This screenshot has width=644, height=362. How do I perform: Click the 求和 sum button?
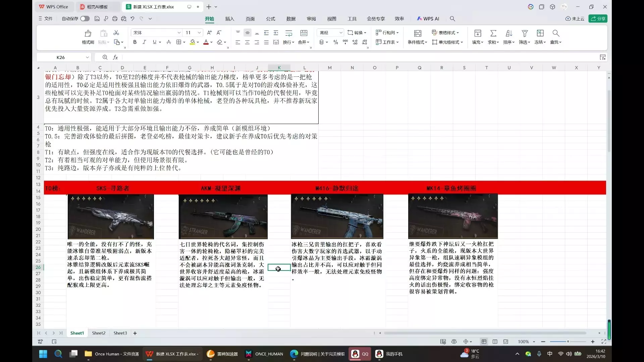click(493, 37)
